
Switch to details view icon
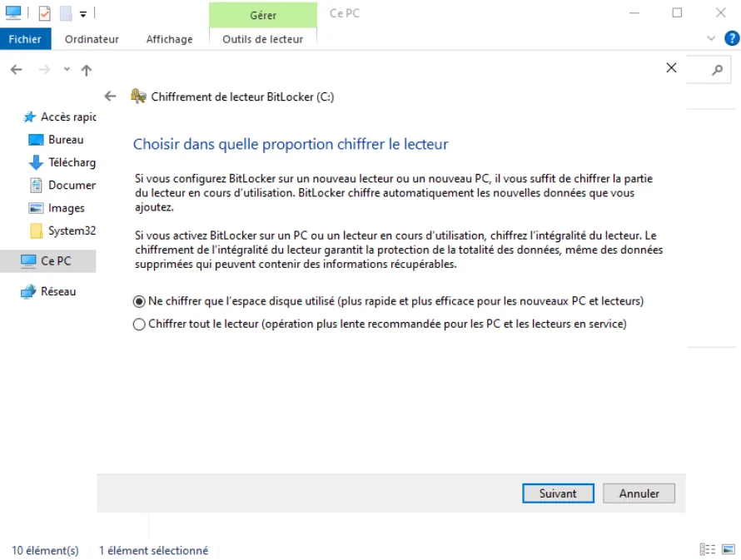click(x=708, y=549)
